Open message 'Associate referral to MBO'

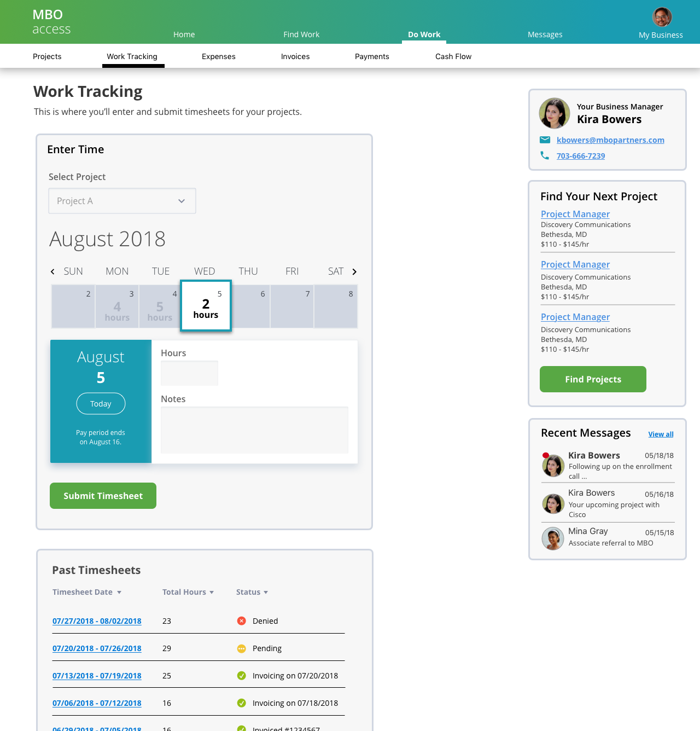click(x=611, y=543)
